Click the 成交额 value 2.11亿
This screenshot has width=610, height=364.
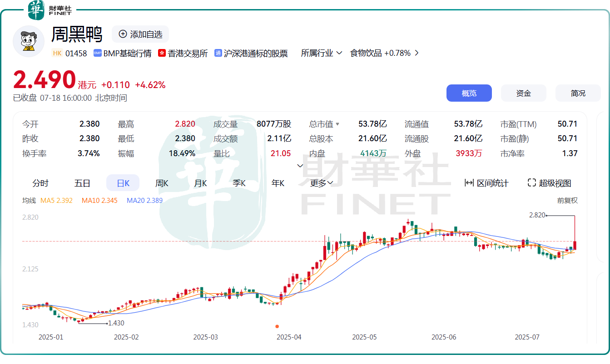point(279,138)
